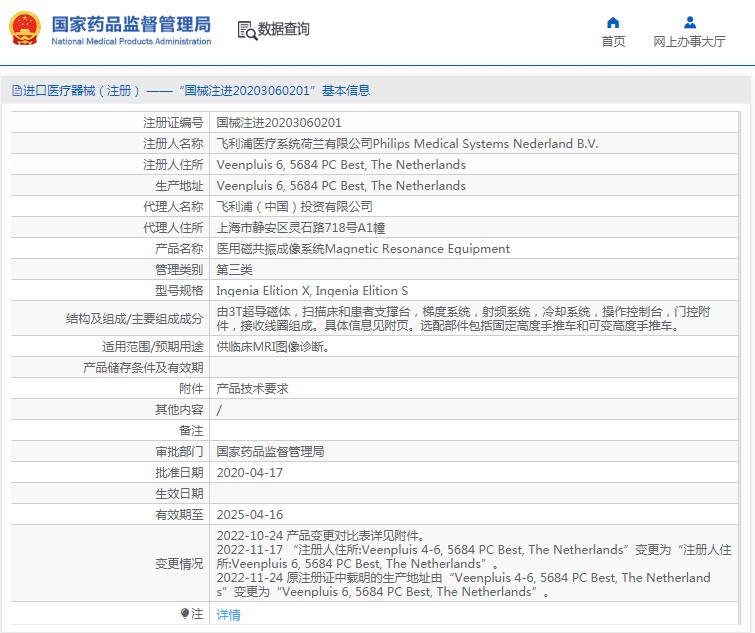This screenshot has width=755, height=633.
Task: Click the 国家药品监督管理局 site title
Action: pyautogui.click(x=131, y=24)
